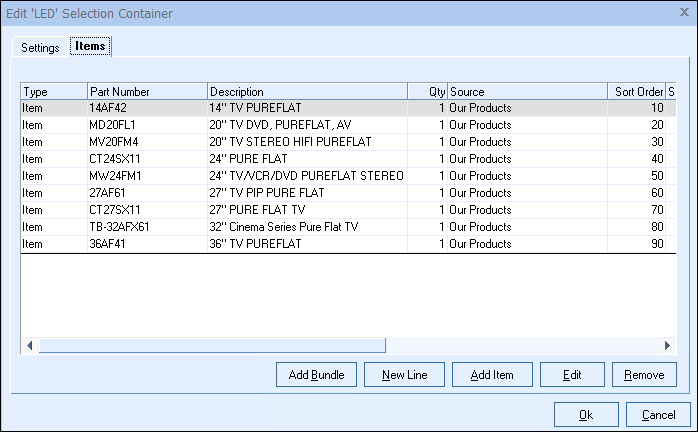Screen dimensions: 698x432
Task: Click the Sort Order column header
Action: tap(636, 92)
